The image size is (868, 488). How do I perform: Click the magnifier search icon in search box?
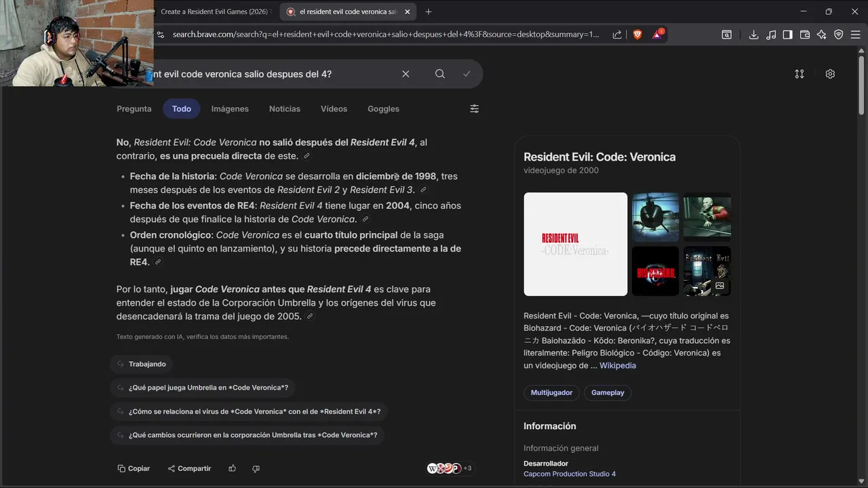tap(440, 74)
